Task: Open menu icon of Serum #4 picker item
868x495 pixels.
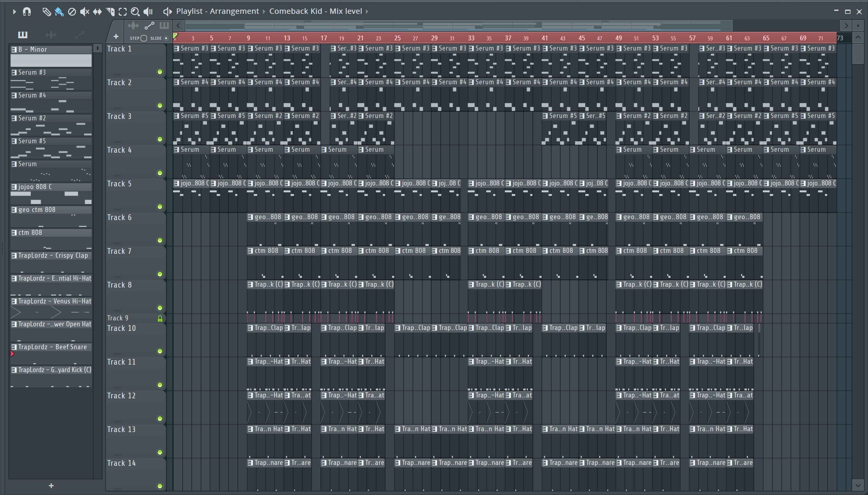Action: coord(14,95)
